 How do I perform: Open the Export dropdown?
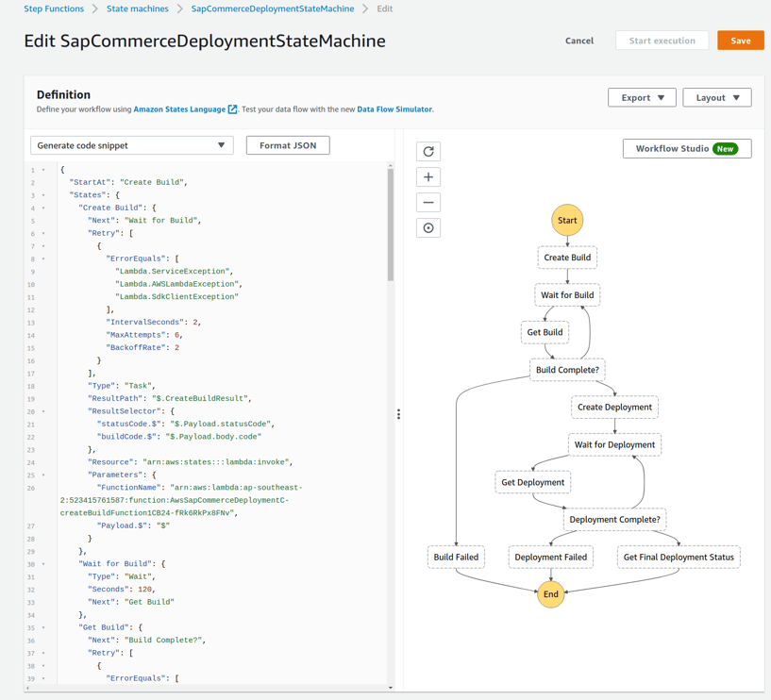click(642, 97)
